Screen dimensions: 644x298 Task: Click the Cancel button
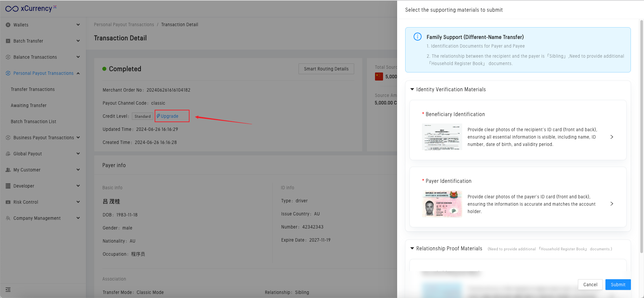pos(590,285)
